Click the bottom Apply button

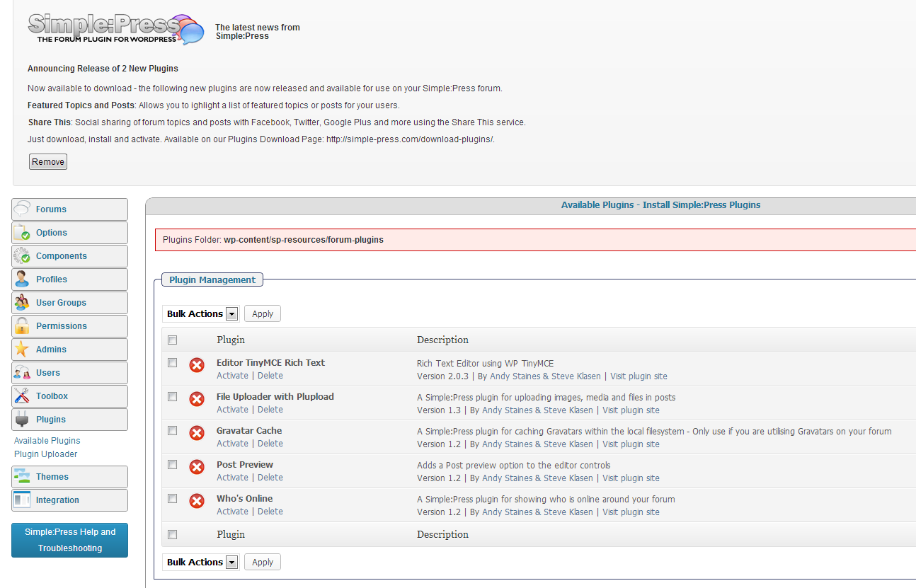[x=263, y=562]
